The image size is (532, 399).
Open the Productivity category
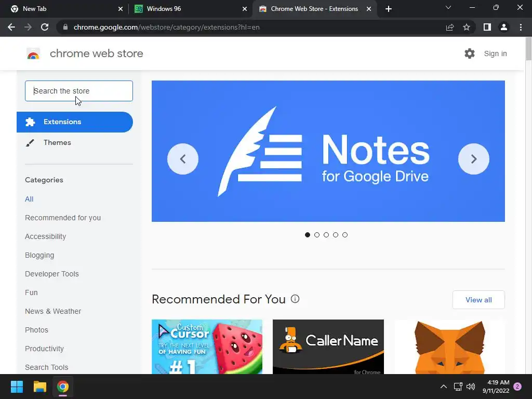[45, 349]
